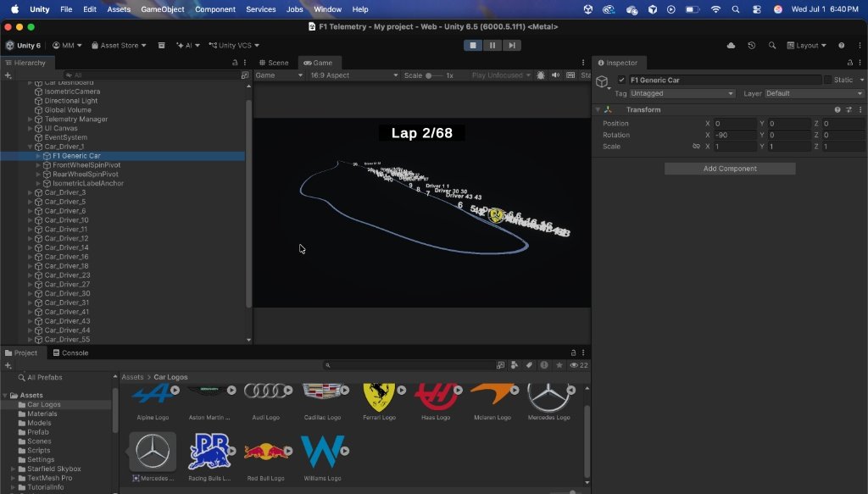Screen dimensions: 868x494
Task: Open Inspector panel options menu
Action: 860,63
